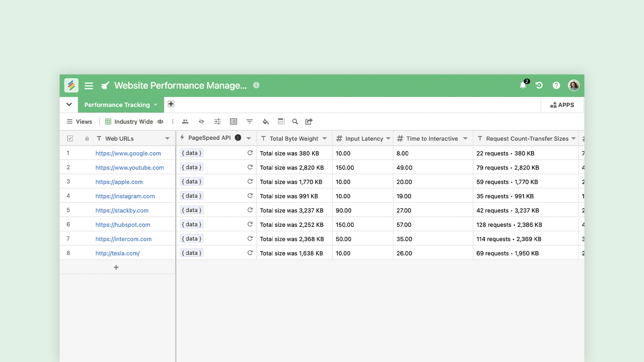This screenshot has height=362, width=644.
Task: Click the { data } chip in google.com row
Action: tap(192, 153)
